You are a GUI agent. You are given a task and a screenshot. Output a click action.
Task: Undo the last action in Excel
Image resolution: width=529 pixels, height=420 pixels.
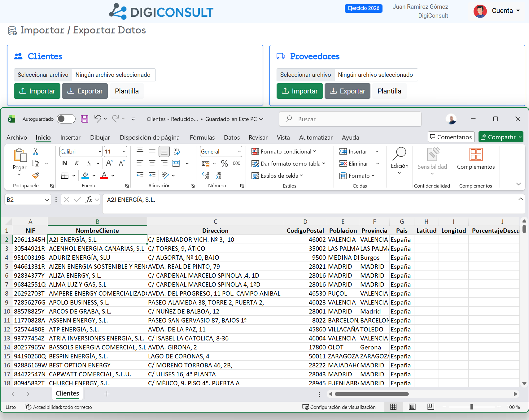tap(98, 119)
